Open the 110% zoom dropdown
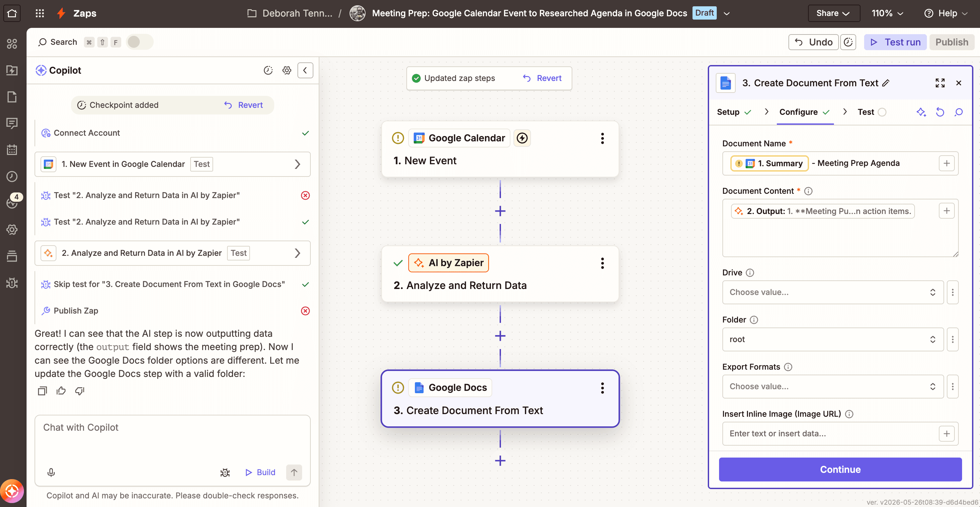This screenshot has width=980, height=507. click(x=887, y=13)
